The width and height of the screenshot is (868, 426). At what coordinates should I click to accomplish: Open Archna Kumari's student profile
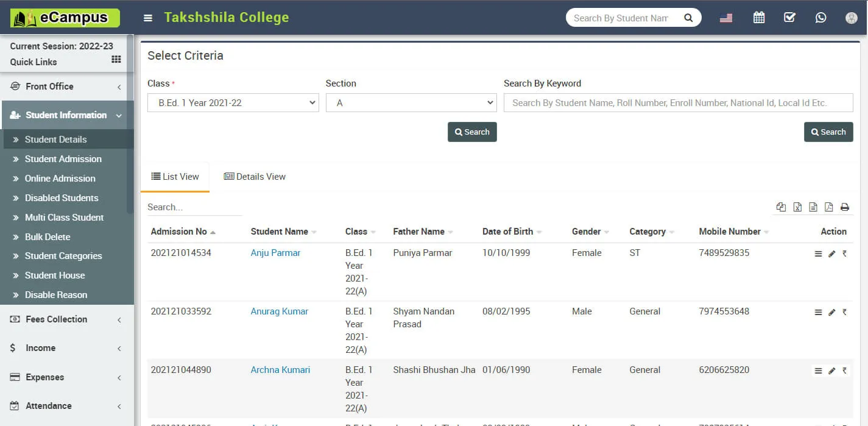click(280, 369)
